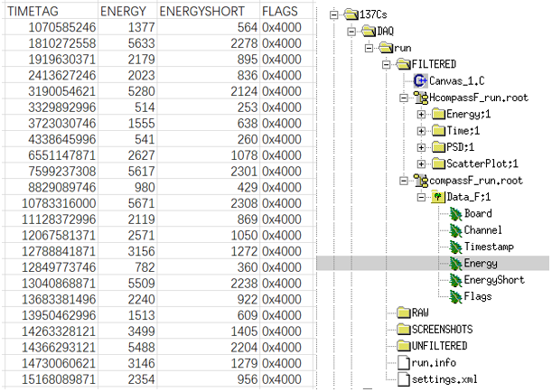Click the DAQ folder icon

(x=369, y=31)
